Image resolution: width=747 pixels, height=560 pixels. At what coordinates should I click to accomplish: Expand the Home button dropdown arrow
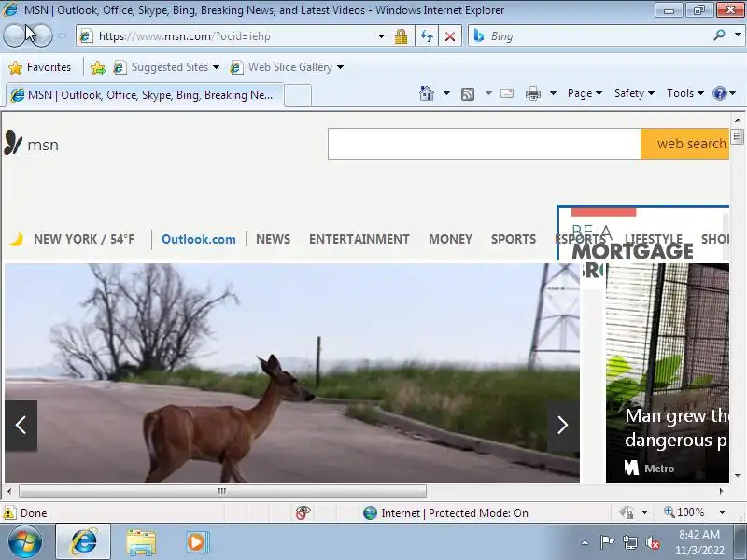[446, 93]
